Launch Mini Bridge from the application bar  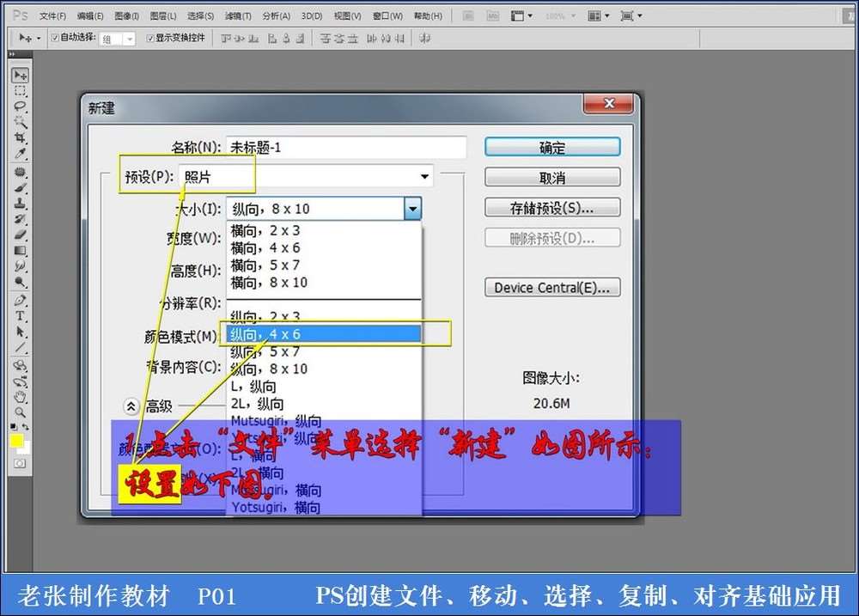click(x=493, y=15)
